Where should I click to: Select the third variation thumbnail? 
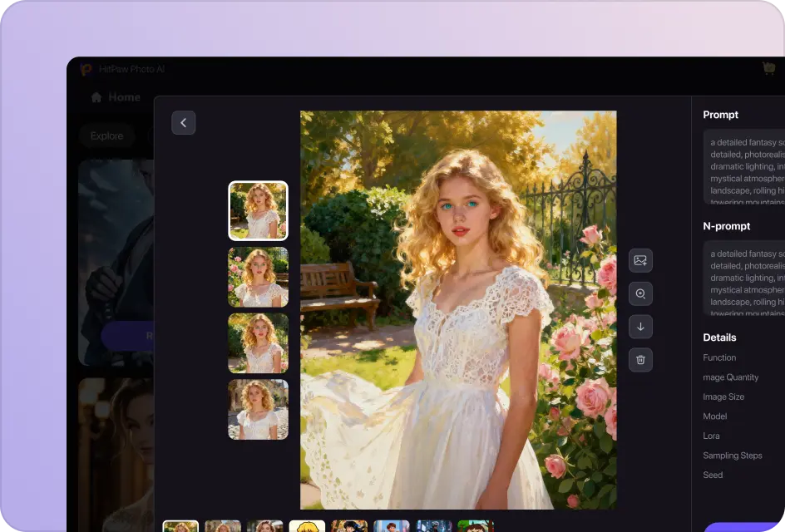(258, 343)
